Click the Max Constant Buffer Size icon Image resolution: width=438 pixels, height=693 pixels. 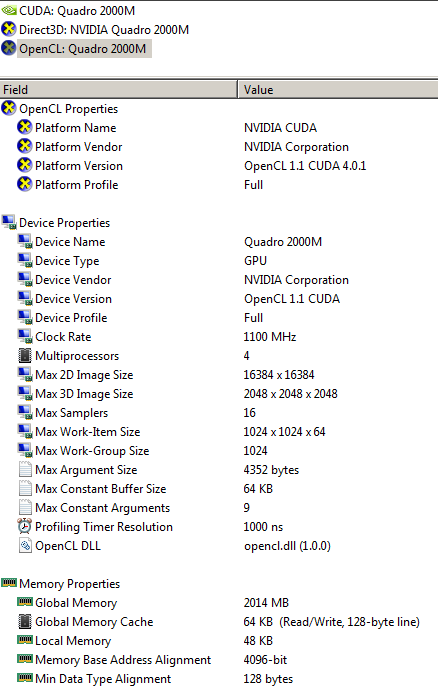click(x=25, y=488)
